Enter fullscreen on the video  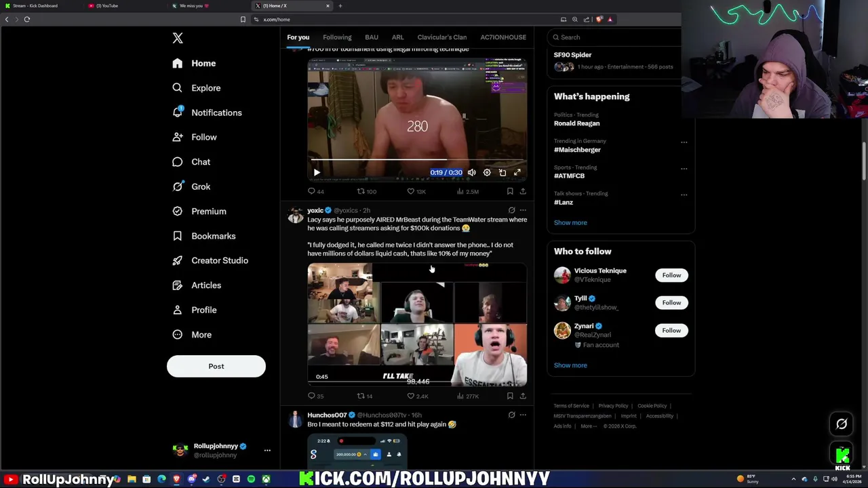(517, 172)
